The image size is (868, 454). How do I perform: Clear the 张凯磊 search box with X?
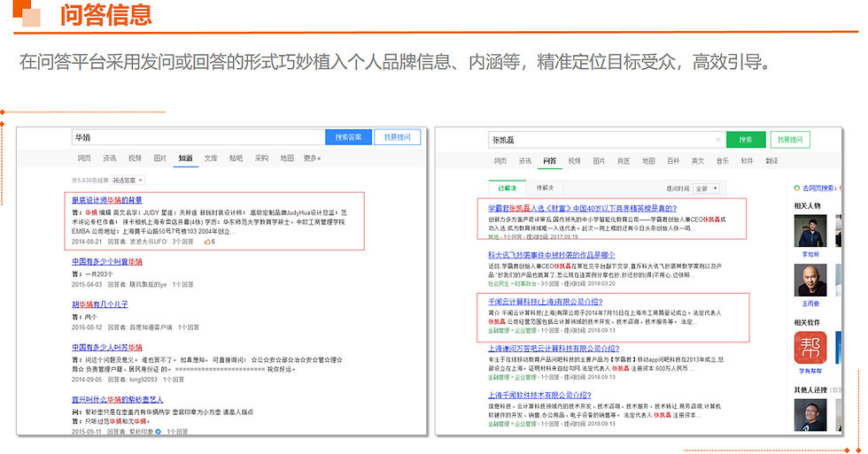pyautogui.click(x=718, y=139)
